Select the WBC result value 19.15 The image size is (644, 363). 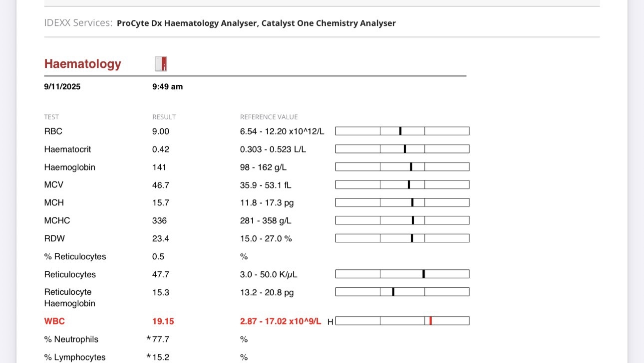click(163, 322)
